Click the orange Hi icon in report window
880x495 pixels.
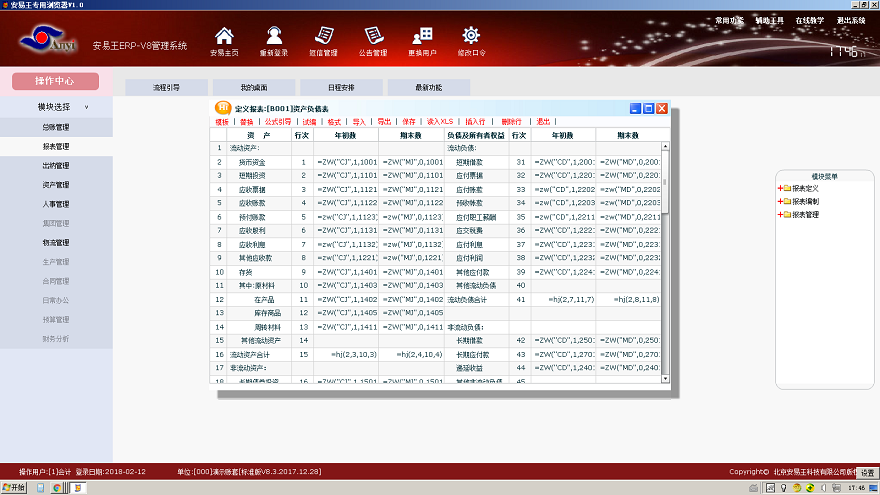(223, 107)
